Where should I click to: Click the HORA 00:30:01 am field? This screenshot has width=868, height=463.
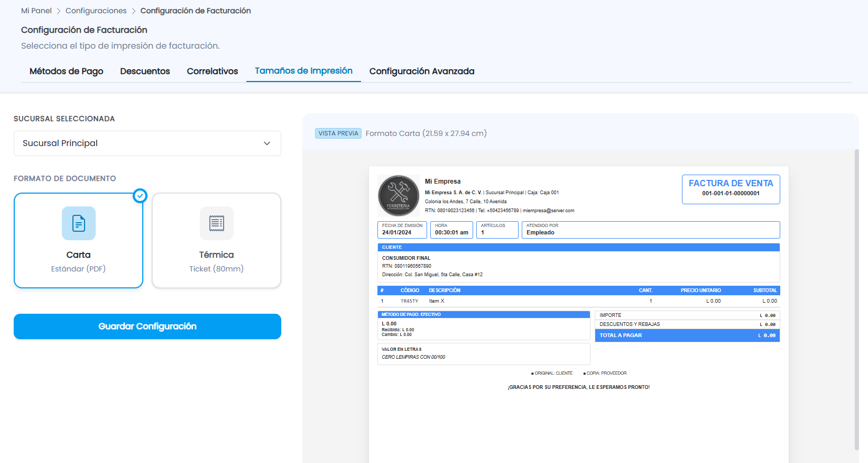451,230
